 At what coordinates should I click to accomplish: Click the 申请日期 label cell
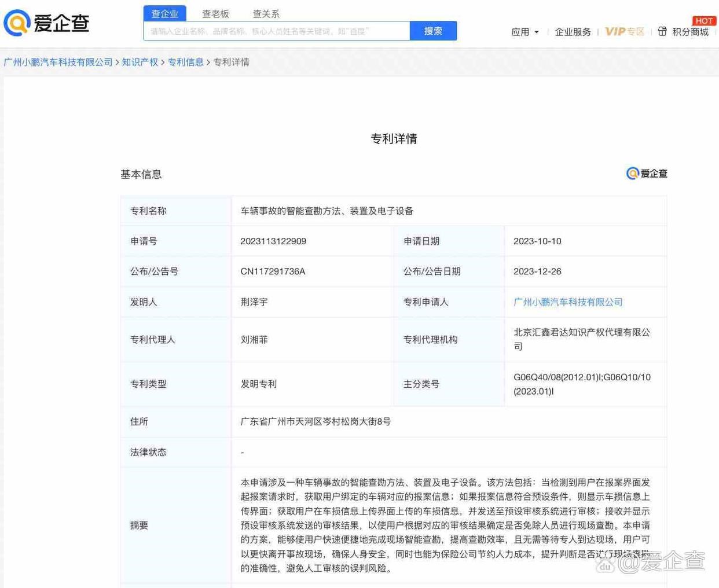pos(449,241)
